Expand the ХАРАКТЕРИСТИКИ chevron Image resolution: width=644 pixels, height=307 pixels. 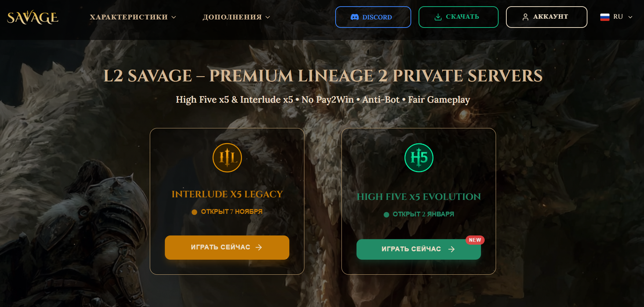174,17
